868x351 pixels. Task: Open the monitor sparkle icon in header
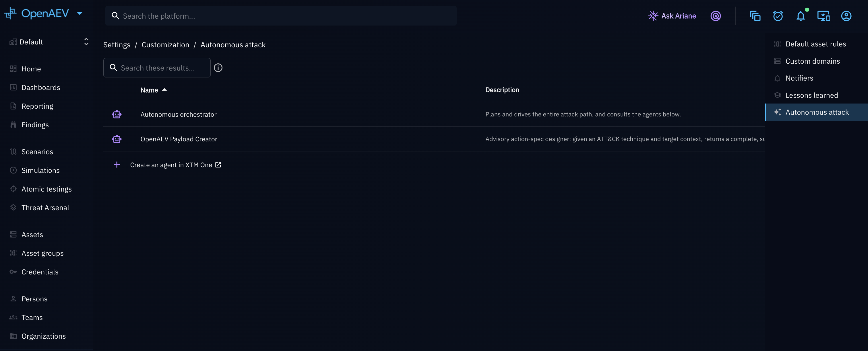point(823,16)
